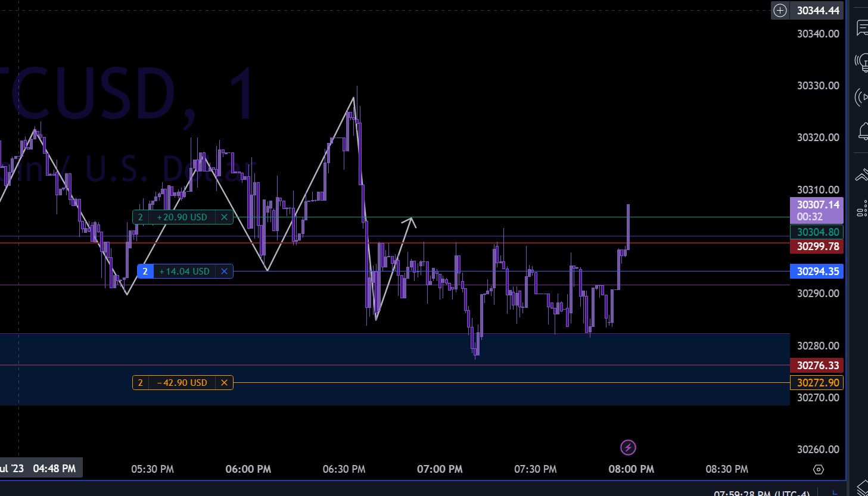
Task: Click the 05:30 PM time axis label
Action: [x=153, y=469]
